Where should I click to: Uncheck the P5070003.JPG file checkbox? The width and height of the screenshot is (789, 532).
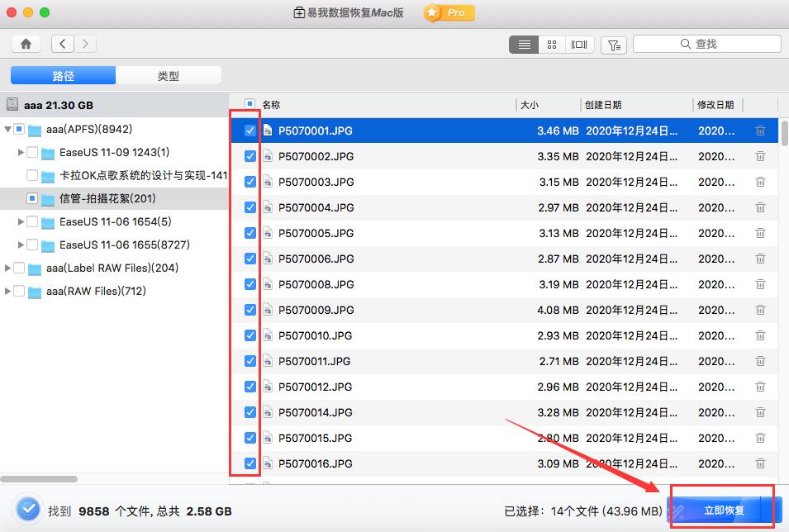click(x=250, y=182)
